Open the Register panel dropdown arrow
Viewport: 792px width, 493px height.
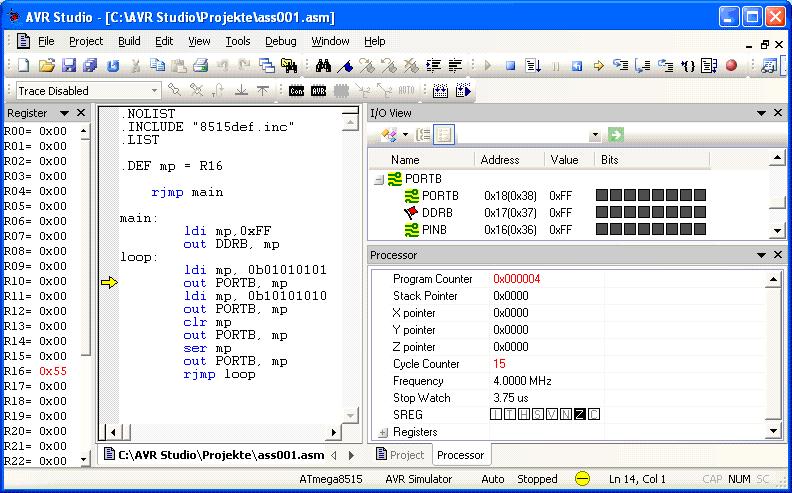point(64,113)
